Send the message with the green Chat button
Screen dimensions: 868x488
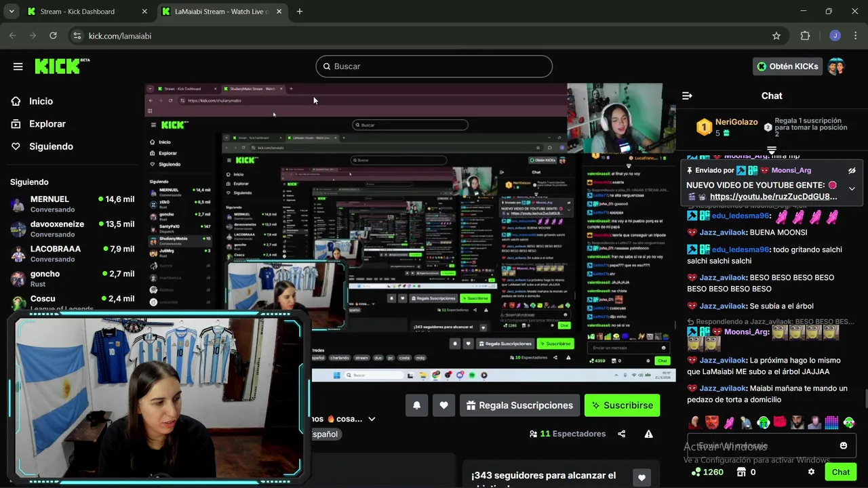pos(841,472)
